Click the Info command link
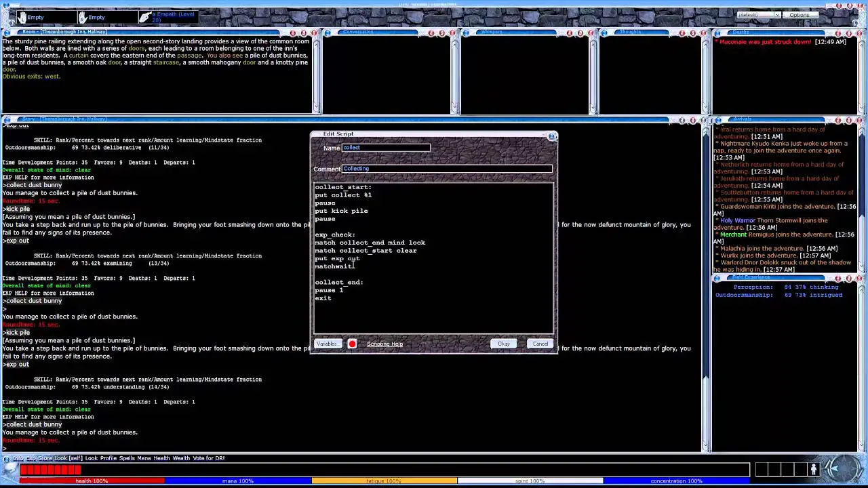 18,459
